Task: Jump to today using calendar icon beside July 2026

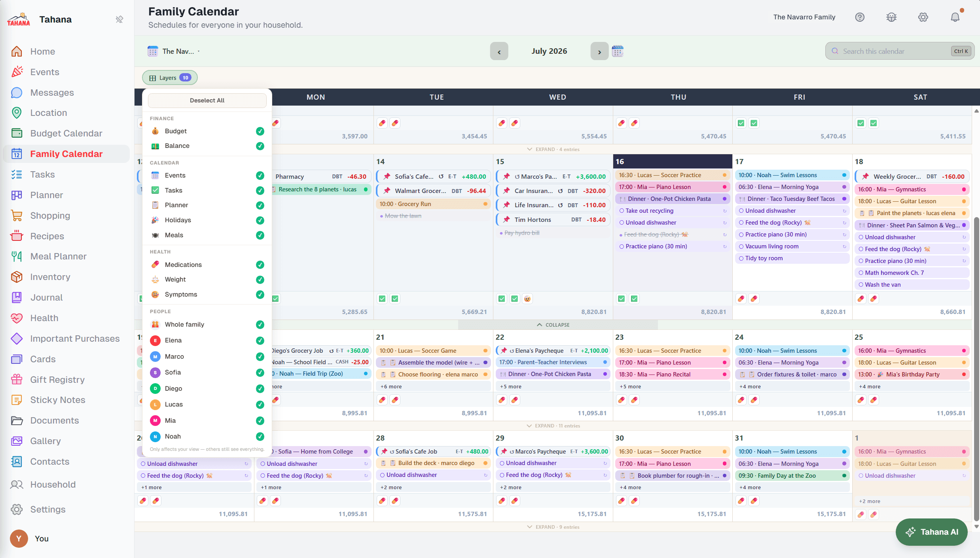Action: tap(618, 51)
